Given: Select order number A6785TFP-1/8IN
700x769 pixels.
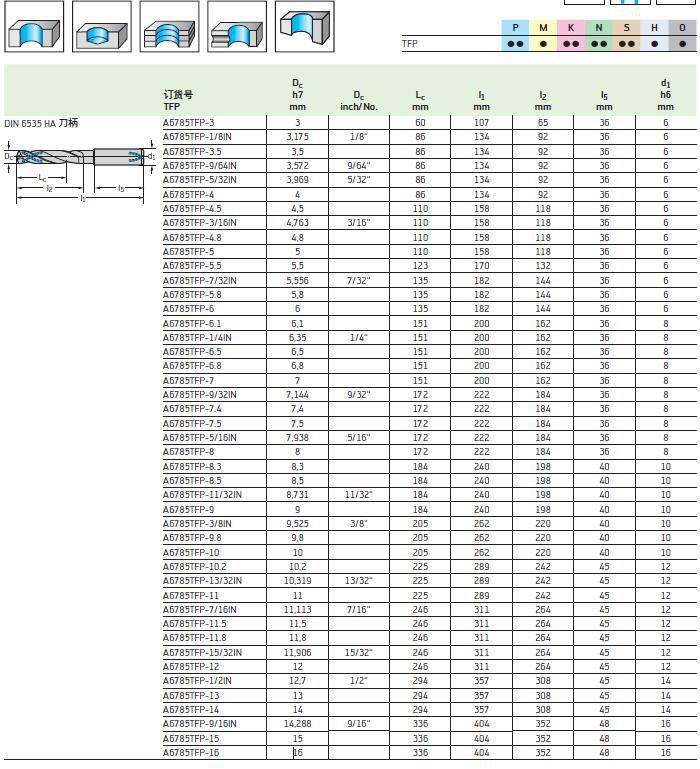Looking at the screenshot, I should [x=197, y=137].
